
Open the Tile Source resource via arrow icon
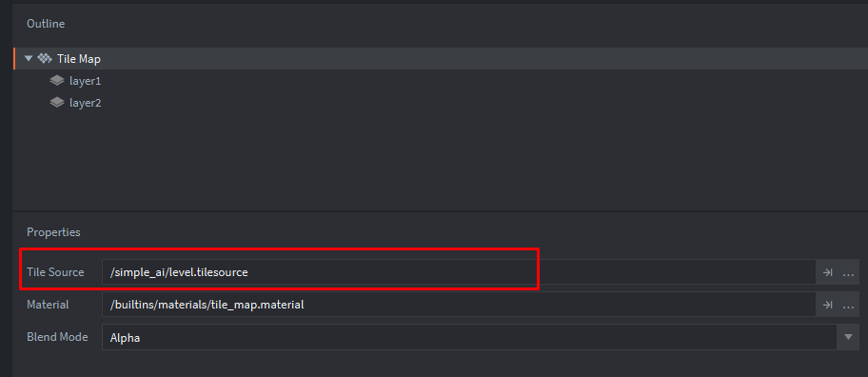click(827, 272)
